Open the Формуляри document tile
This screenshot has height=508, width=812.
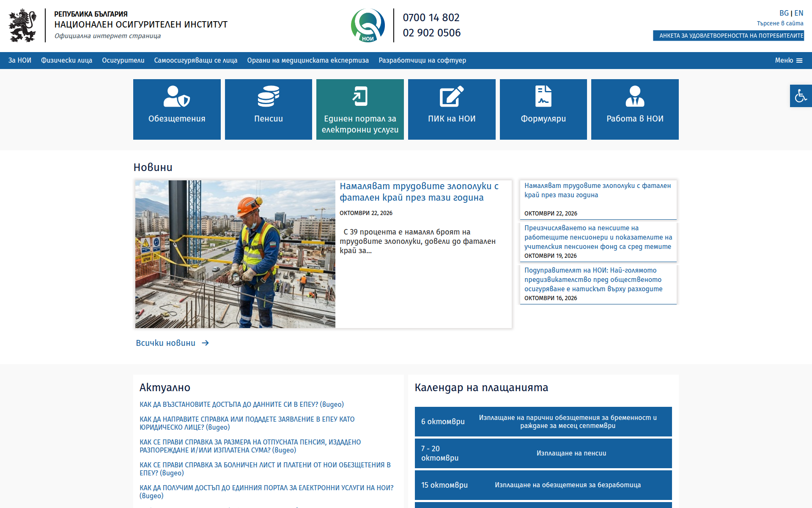(543, 109)
